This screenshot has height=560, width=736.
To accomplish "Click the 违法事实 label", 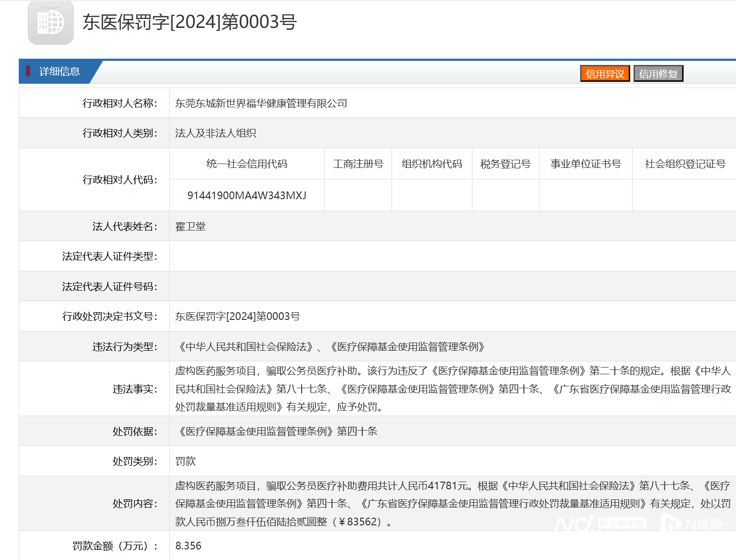I will pyautogui.click(x=135, y=389).
